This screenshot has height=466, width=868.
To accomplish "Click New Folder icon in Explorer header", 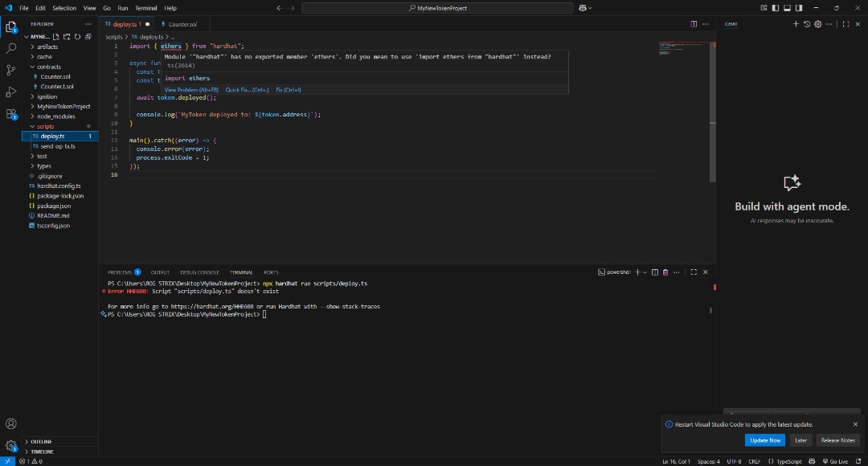I will pyautogui.click(x=67, y=36).
